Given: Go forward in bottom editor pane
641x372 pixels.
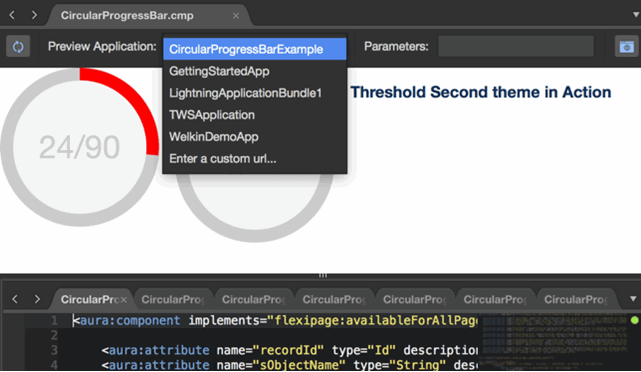Looking at the screenshot, I should [37, 299].
